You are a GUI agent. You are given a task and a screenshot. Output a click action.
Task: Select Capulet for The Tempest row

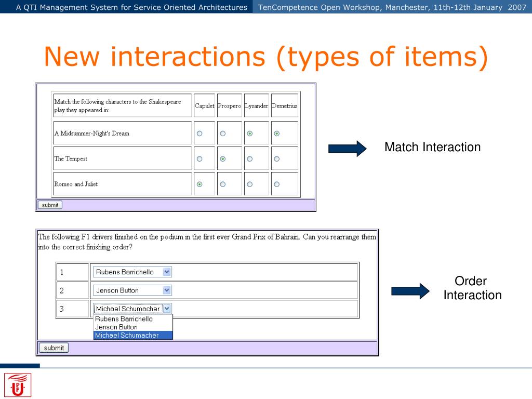tap(199, 159)
